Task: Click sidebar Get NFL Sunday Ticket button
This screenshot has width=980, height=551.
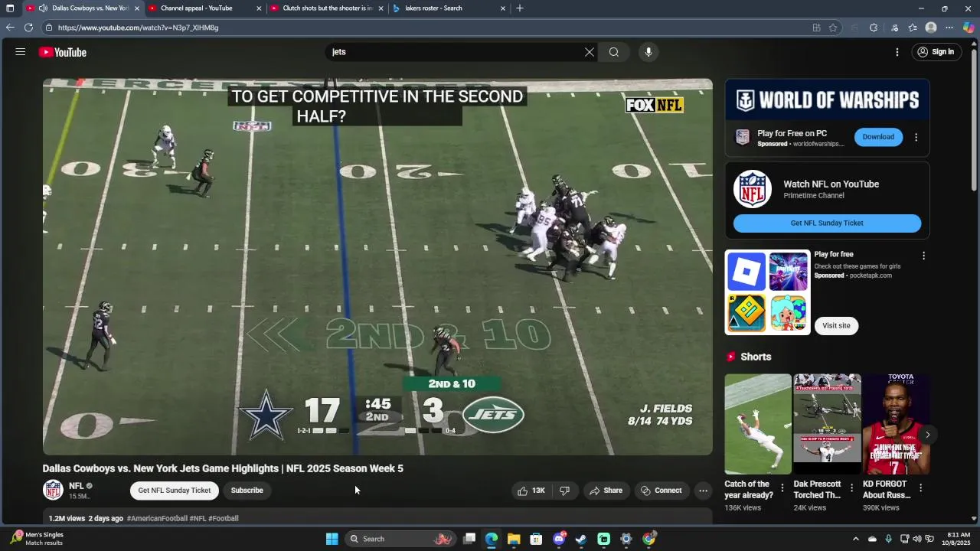Action: 827,223
